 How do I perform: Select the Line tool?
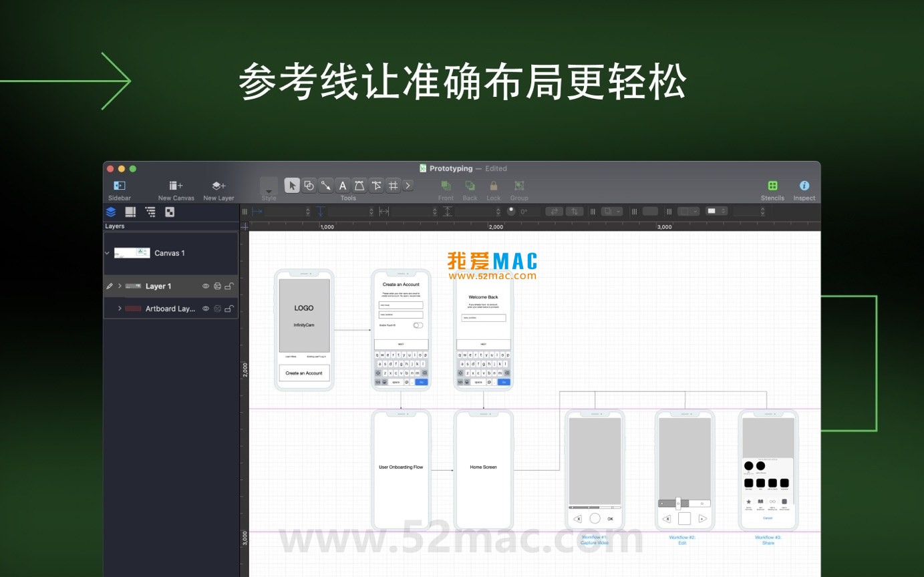click(x=325, y=186)
